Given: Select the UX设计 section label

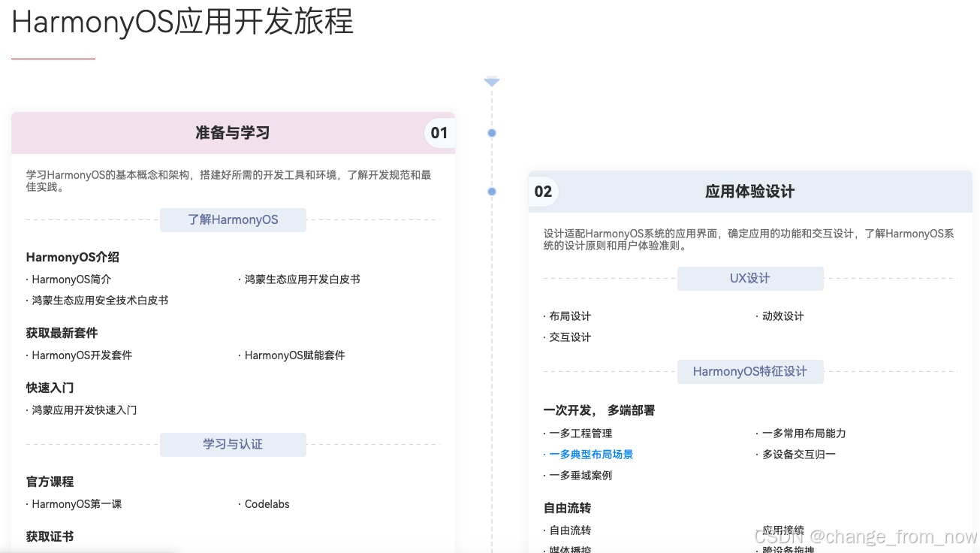Looking at the screenshot, I should [750, 279].
